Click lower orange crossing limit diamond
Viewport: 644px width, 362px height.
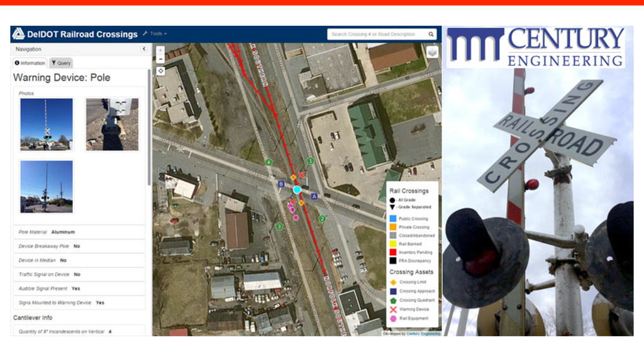(301, 203)
